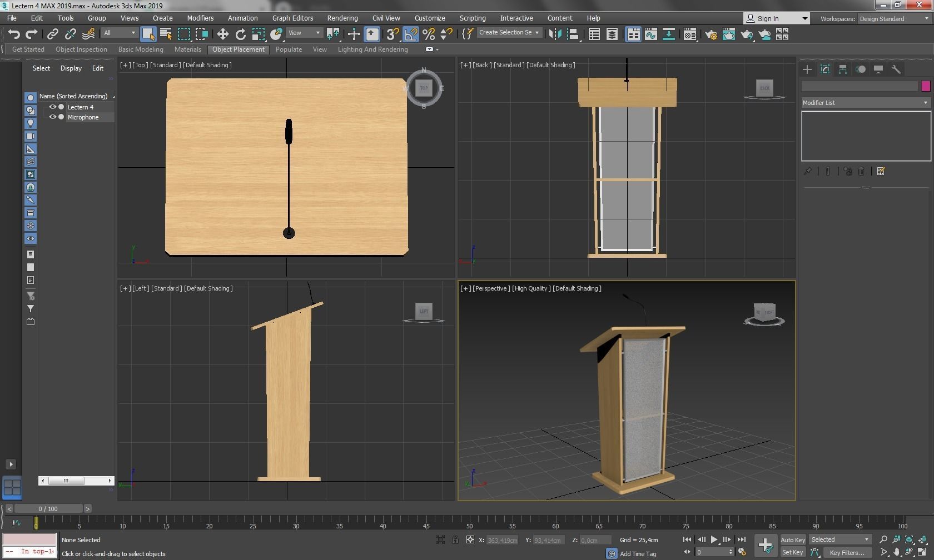Open the Rendered Frame Window
Viewport: 934px width, 560px height.
(x=729, y=34)
